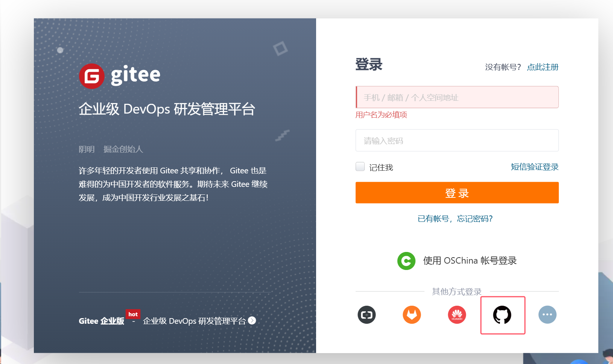Choose 使用 OSChina 帐号登录

coord(470,261)
